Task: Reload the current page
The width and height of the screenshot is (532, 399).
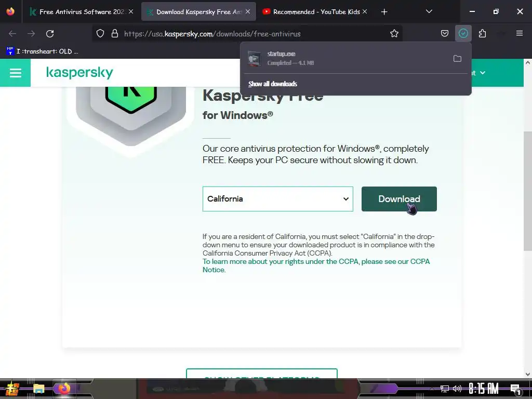Action: pyautogui.click(x=50, y=34)
